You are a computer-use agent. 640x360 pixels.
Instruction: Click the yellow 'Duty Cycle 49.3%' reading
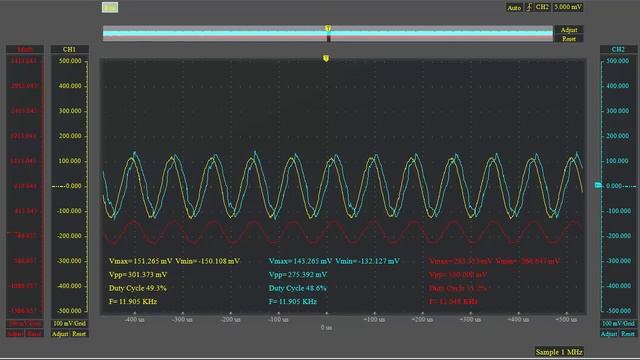(138, 288)
